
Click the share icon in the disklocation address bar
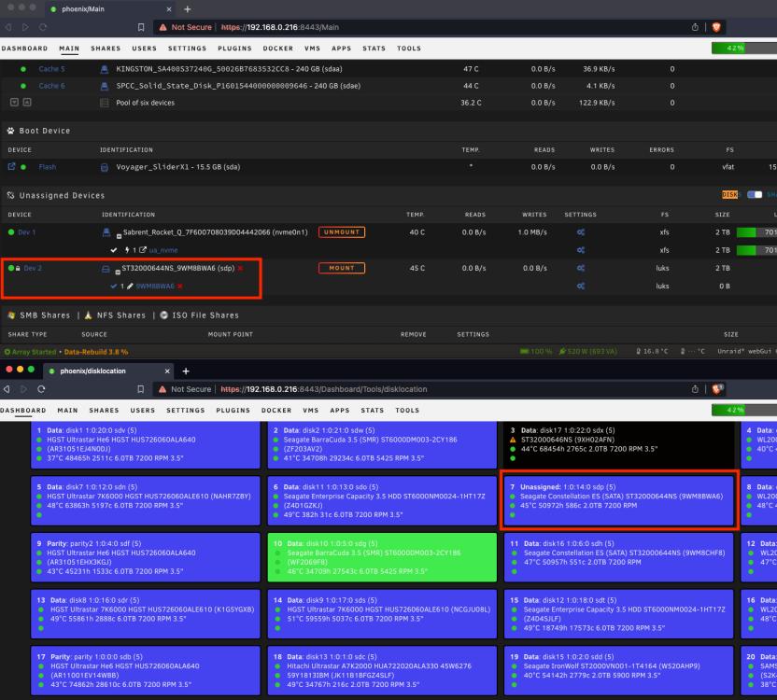point(695,389)
